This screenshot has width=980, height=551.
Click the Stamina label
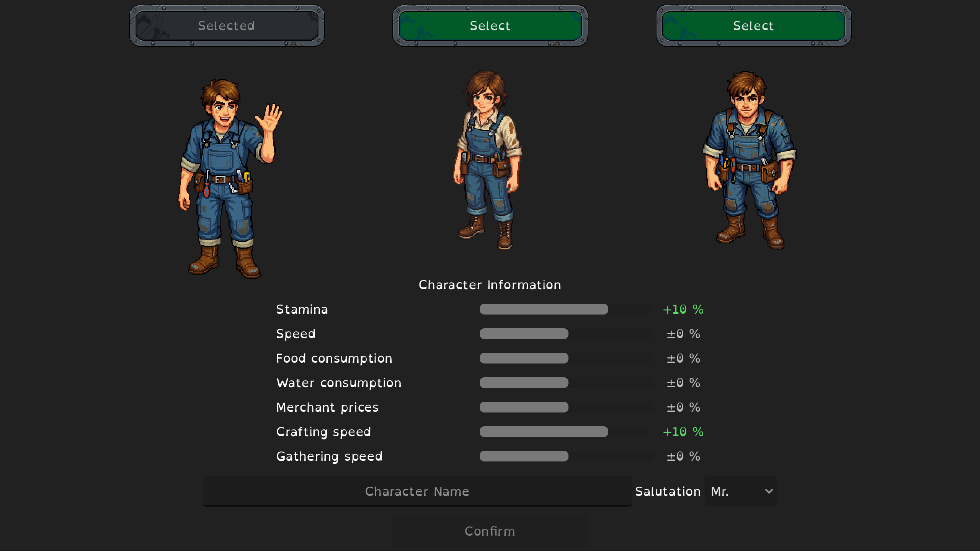(x=302, y=309)
